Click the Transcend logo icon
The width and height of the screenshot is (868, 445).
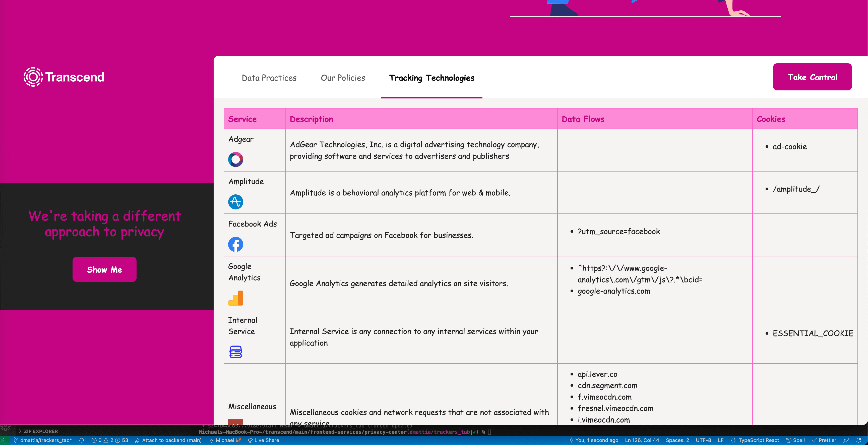33,77
